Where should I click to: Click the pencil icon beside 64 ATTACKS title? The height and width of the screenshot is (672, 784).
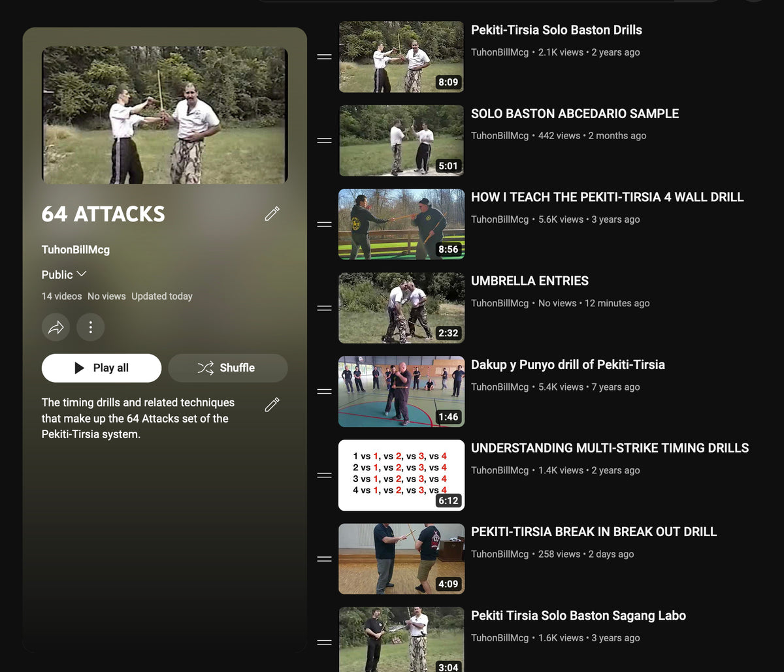[272, 214]
